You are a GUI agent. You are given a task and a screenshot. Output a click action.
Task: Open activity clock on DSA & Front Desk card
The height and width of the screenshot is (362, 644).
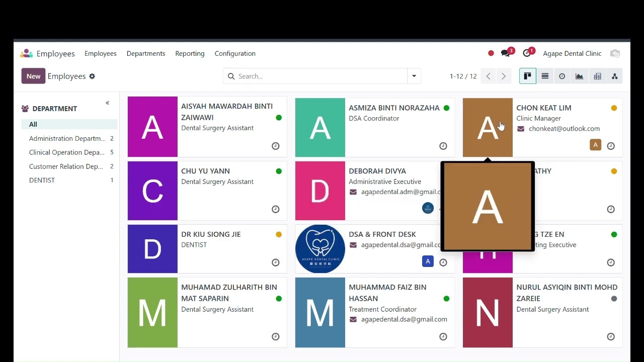coord(443,262)
